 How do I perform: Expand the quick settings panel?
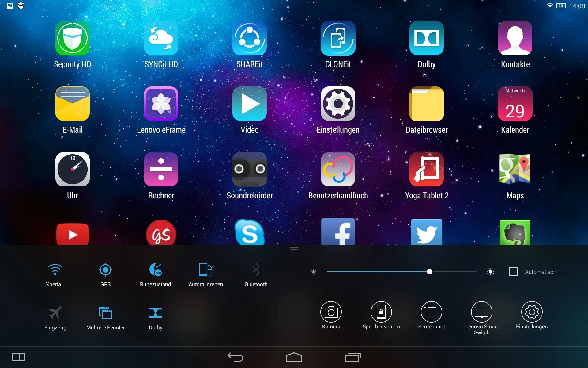coord(294,248)
